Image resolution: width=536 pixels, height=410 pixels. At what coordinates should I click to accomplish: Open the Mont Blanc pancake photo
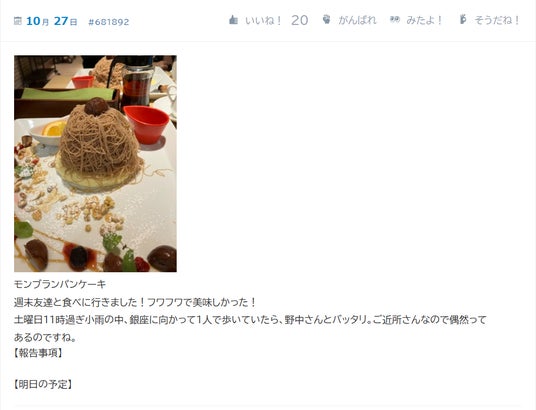point(95,163)
